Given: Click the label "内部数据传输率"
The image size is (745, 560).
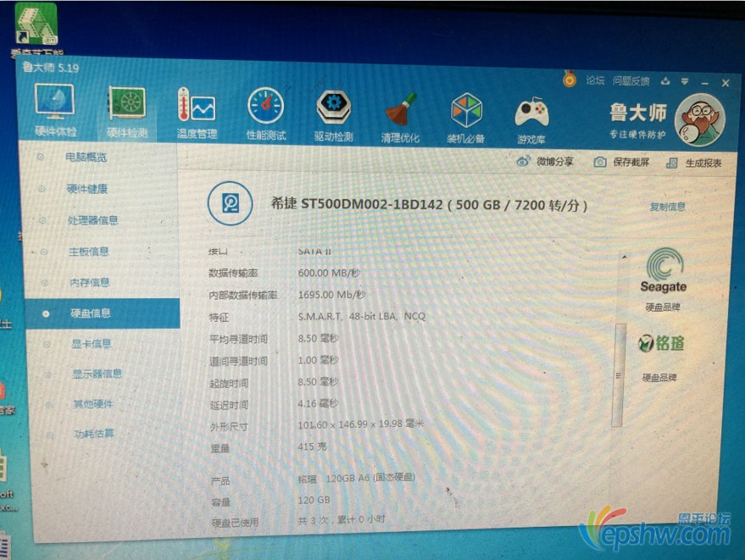Looking at the screenshot, I should tap(242, 296).
